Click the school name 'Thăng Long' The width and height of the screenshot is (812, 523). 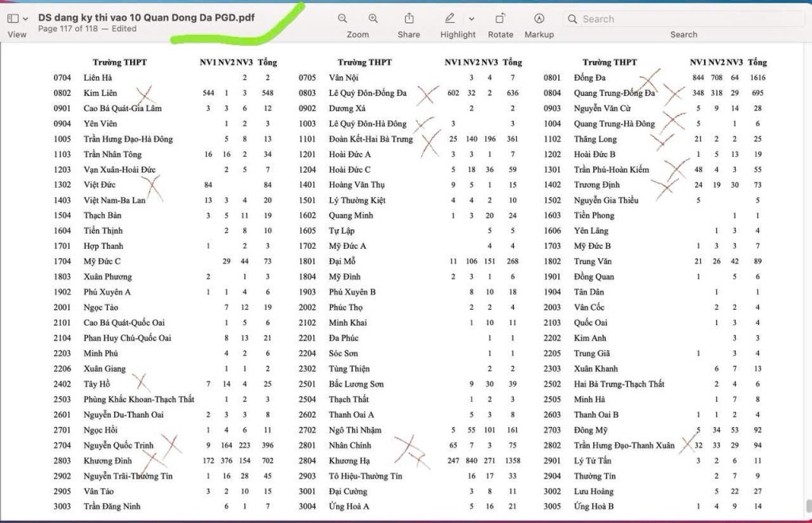click(x=596, y=139)
